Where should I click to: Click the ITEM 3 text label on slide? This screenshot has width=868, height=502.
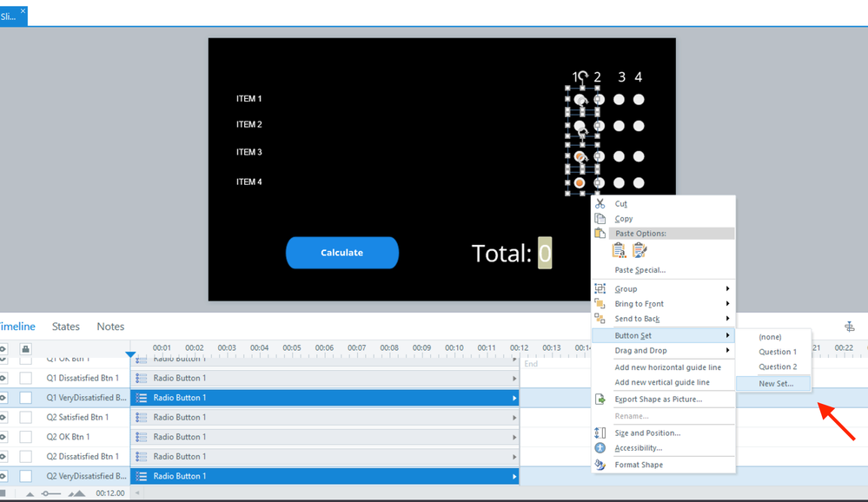(x=249, y=152)
